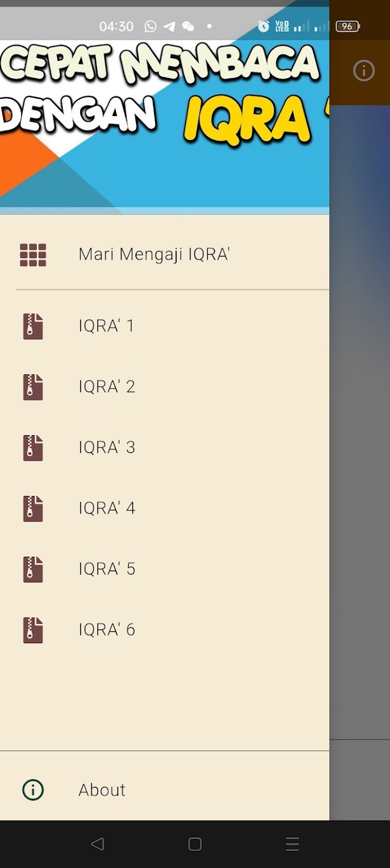Open the Mari Mengaji IQRA' menu entry
This screenshot has height=868, width=390.
pyautogui.click(x=164, y=255)
